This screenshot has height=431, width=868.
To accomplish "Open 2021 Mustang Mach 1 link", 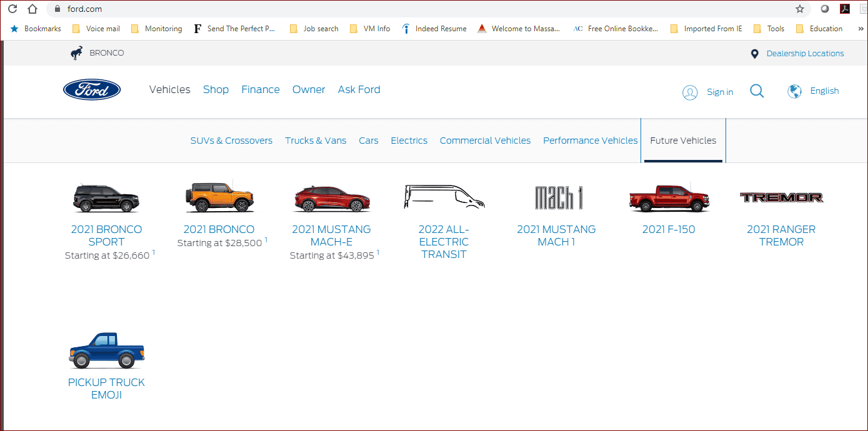I will 556,235.
